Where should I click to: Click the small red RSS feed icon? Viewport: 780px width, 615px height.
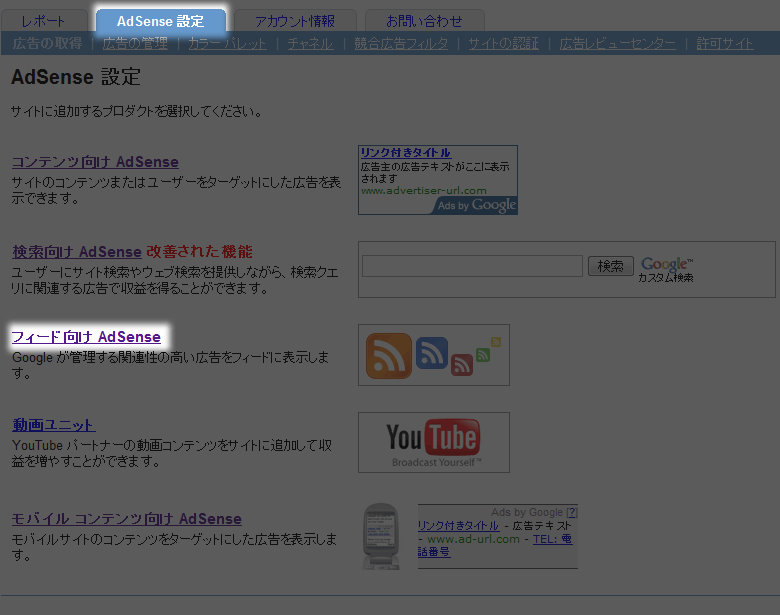coord(462,365)
